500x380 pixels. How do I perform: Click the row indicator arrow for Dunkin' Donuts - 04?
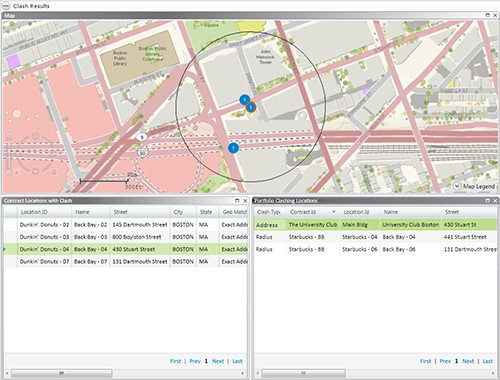(x=5, y=249)
